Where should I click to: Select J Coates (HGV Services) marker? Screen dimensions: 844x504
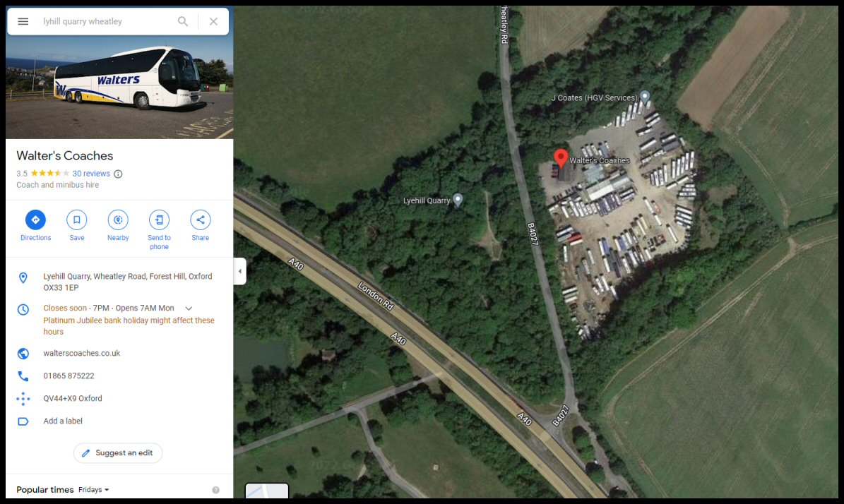[645, 97]
